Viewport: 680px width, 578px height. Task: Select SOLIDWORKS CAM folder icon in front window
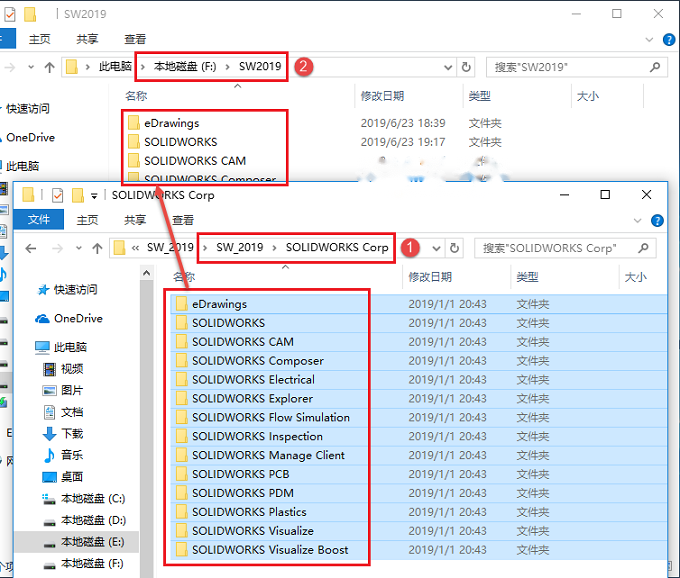(x=182, y=342)
